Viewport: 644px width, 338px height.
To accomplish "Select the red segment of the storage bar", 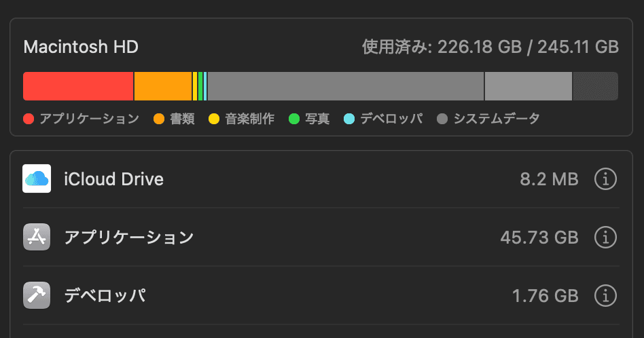I will point(78,86).
